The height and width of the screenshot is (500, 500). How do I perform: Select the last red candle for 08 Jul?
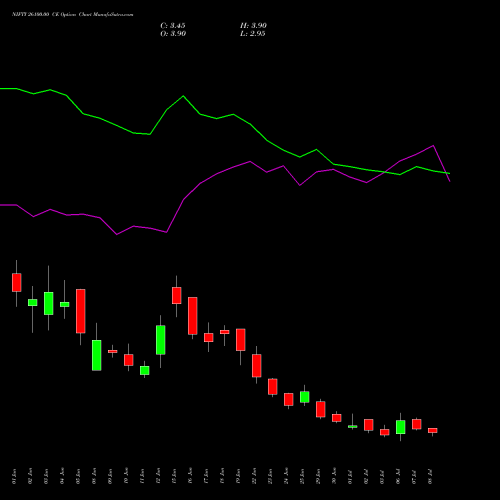[x=433, y=430]
